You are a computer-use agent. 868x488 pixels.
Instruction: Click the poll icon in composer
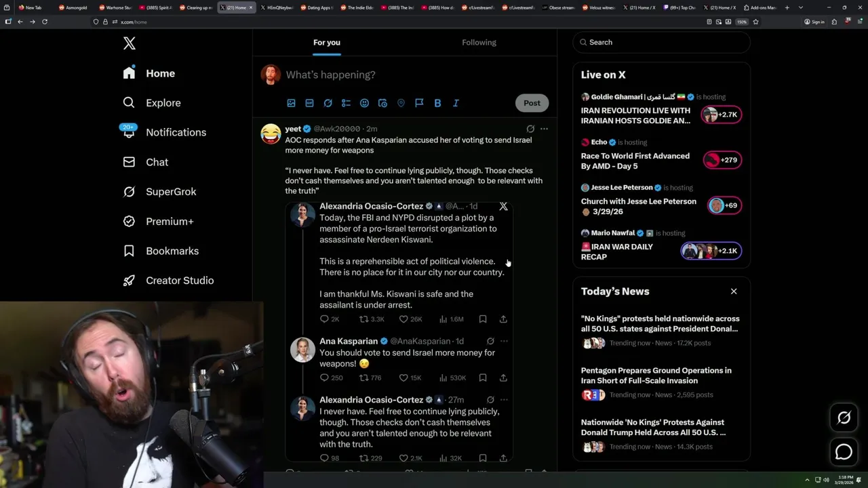coord(346,103)
